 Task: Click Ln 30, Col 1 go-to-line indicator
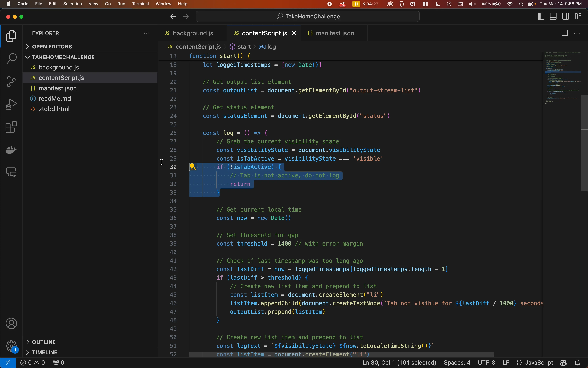pyautogui.click(x=399, y=363)
